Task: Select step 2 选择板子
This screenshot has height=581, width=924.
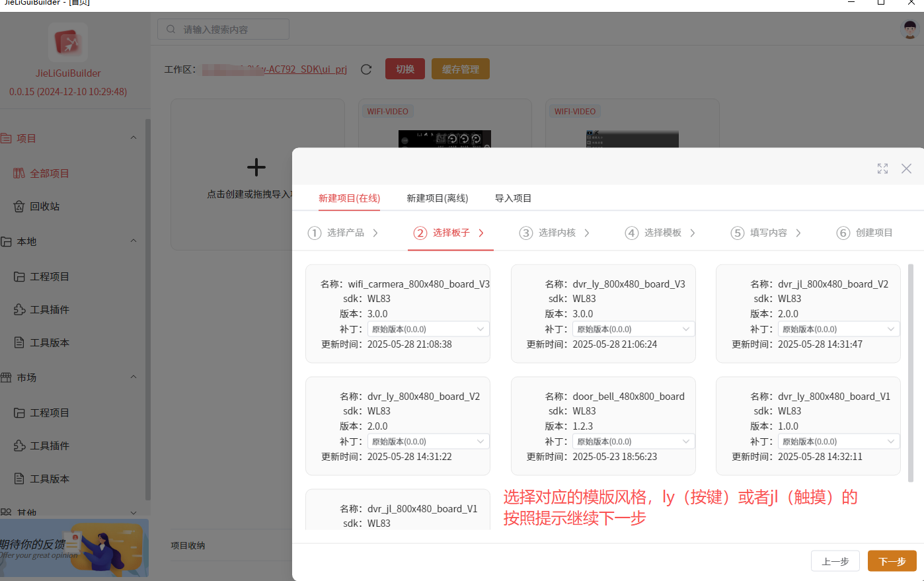Action: [x=449, y=233]
